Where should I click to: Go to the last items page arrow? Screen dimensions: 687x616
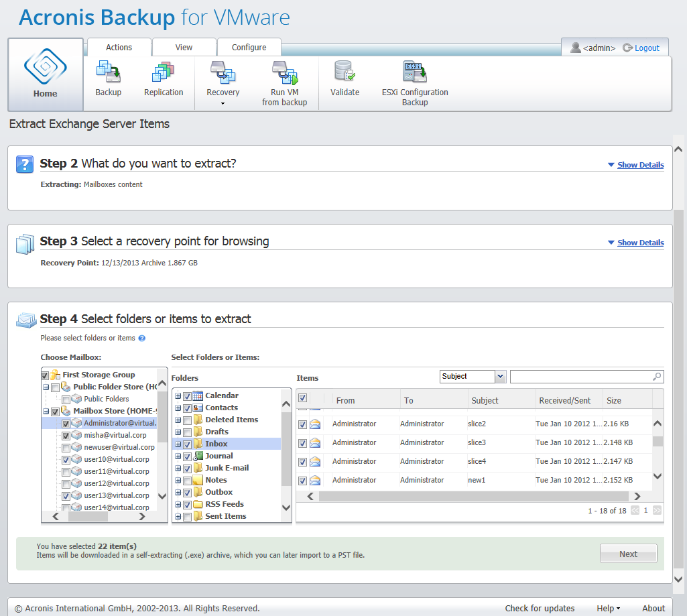click(657, 510)
